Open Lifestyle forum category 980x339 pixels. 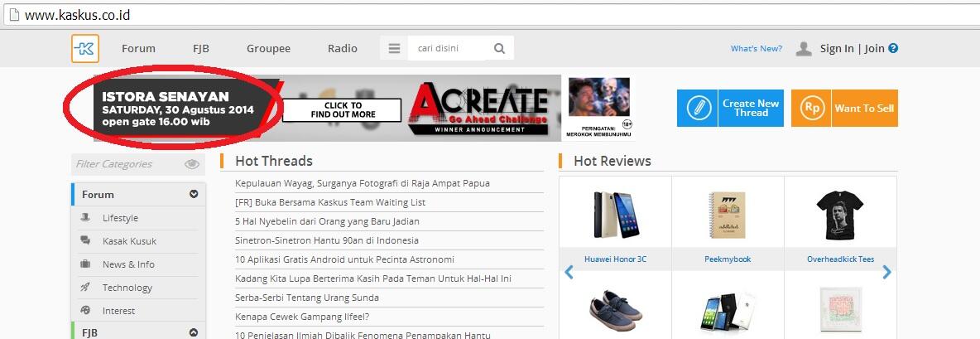120,218
